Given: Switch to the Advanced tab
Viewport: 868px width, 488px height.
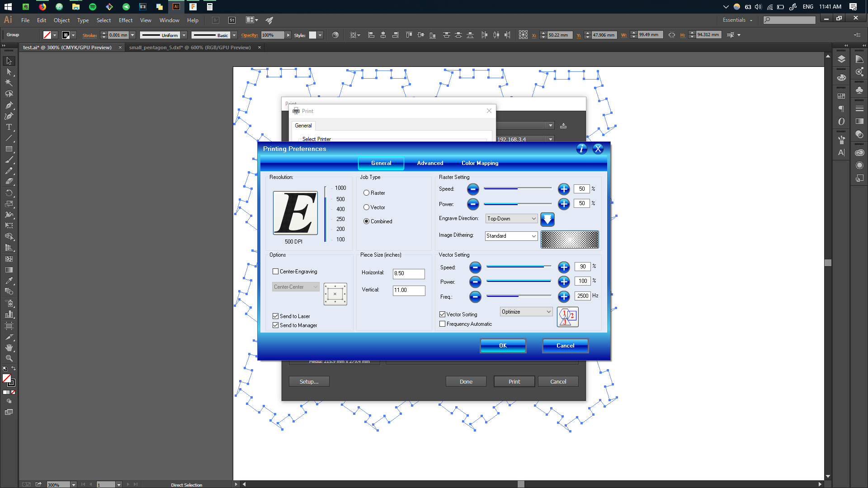Looking at the screenshot, I should (x=430, y=163).
